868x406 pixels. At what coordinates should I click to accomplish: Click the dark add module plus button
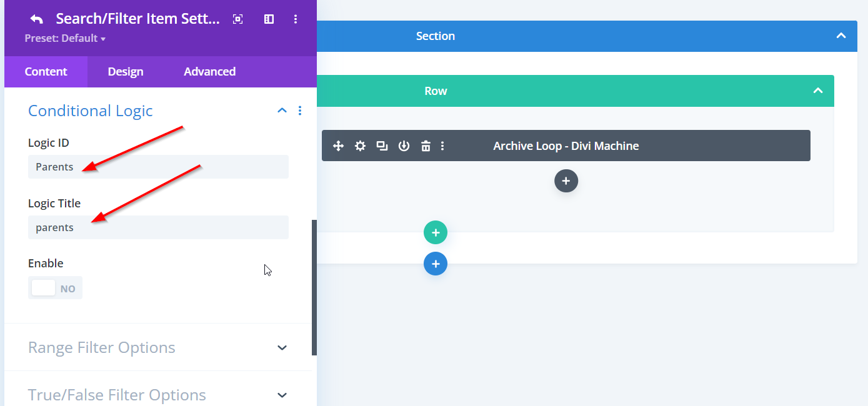[x=566, y=181]
